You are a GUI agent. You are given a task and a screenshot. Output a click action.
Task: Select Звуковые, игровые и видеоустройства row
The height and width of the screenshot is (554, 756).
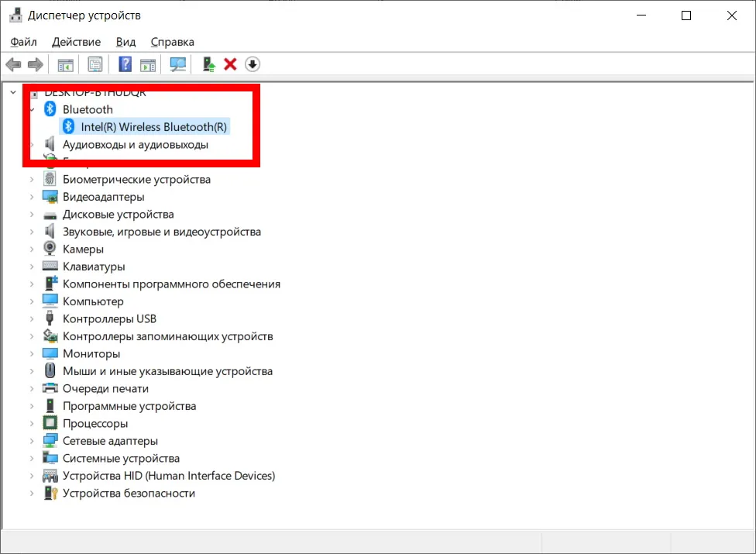(162, 232)
